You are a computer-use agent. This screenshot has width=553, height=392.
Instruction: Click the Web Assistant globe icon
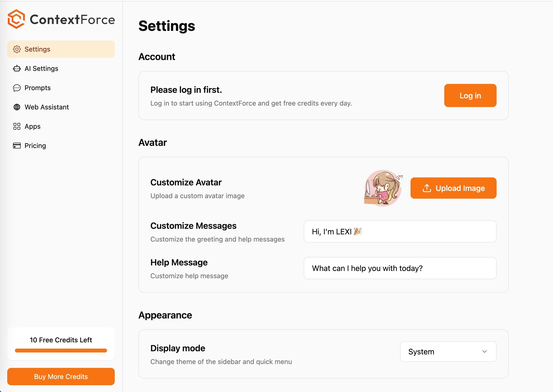point(17,107)
